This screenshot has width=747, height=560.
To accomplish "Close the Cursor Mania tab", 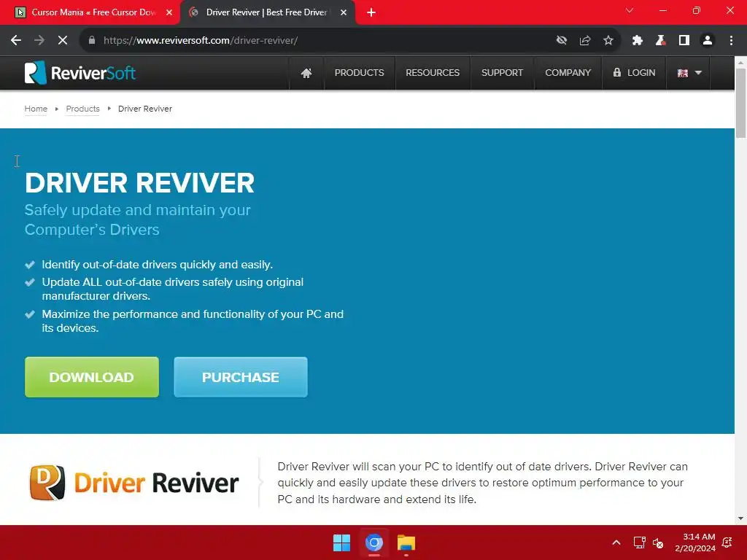I will coord(169,12).
